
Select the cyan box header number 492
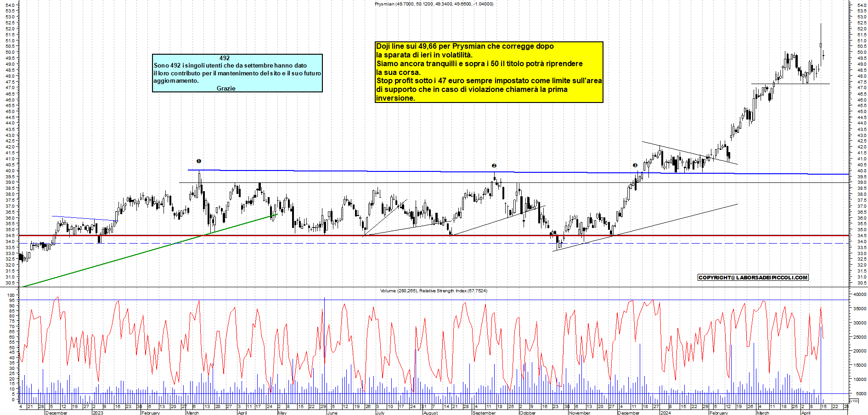(224, 58)
